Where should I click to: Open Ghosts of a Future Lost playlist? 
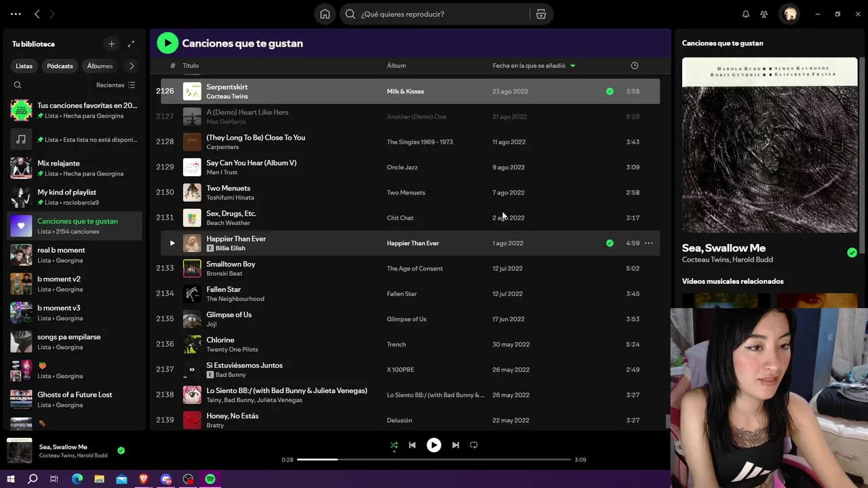pos(75,399)
